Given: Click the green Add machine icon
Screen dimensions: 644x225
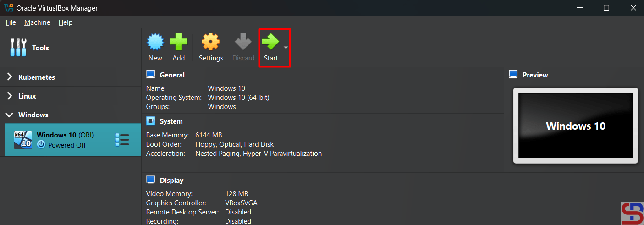Looking at the screenshot, I should tap(178, 42).
